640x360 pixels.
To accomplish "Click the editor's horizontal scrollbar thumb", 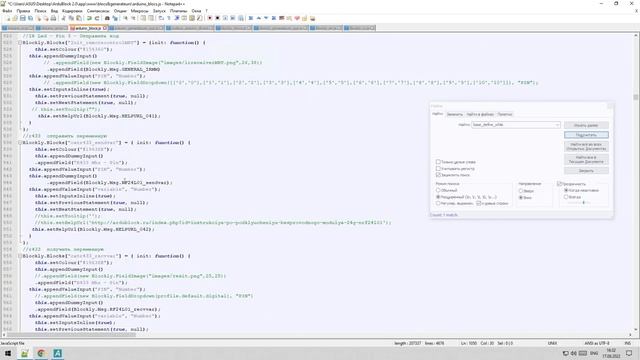I will pos(71,335).
